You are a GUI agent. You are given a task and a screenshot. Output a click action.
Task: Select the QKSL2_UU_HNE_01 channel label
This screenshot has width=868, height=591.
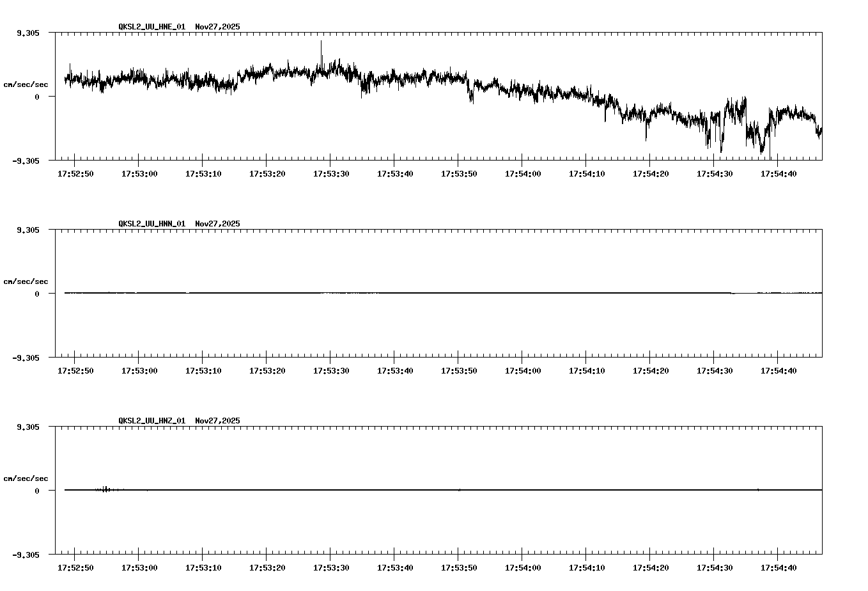[151, 27]
